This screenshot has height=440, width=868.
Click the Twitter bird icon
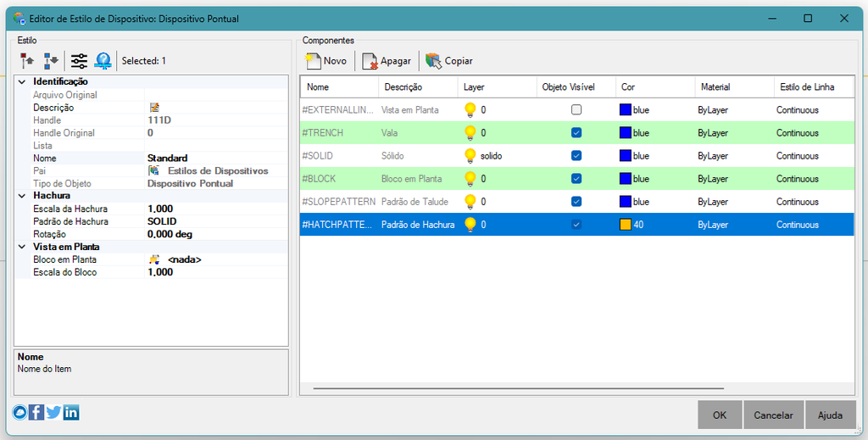point(53,412)
